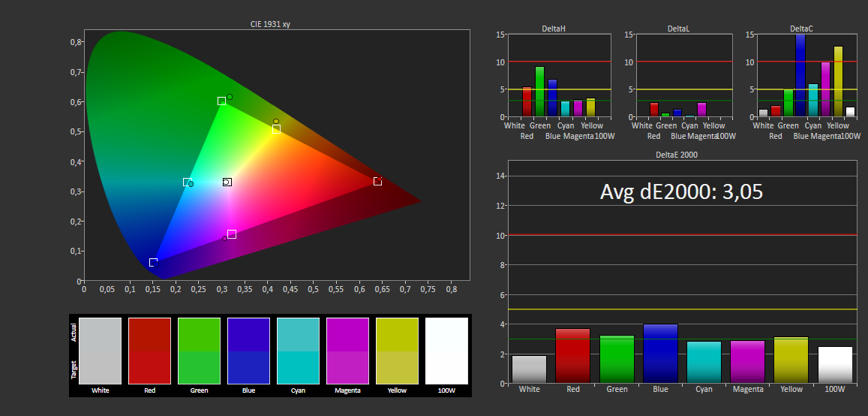Select the red target square on CIE diagram
This screenshot has width=868, height=416.
pyautogui.click(x=377, y=181)
